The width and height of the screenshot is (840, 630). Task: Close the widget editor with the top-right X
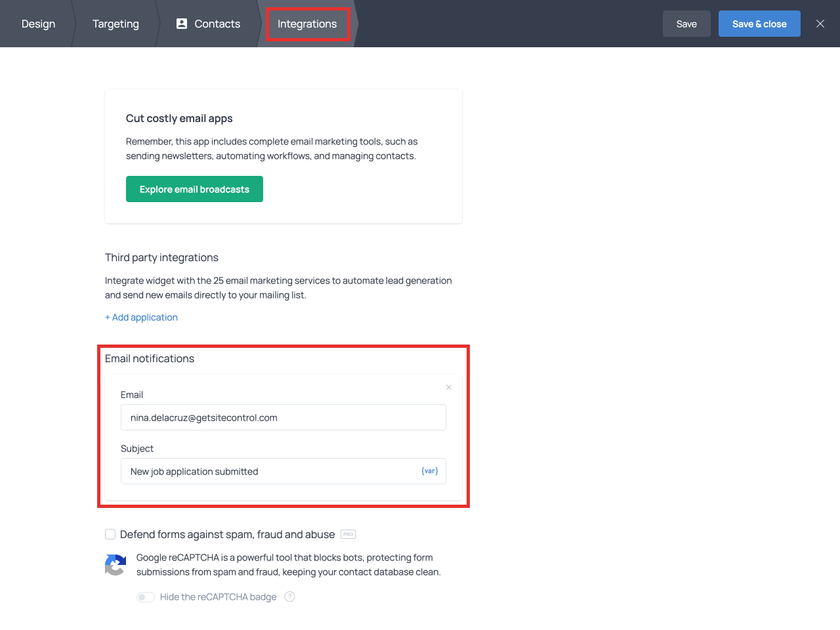click(x=820, y=23)
